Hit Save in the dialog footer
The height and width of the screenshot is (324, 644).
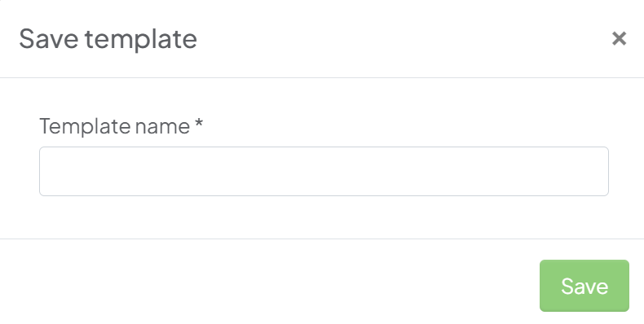click(x=584, y=286)
